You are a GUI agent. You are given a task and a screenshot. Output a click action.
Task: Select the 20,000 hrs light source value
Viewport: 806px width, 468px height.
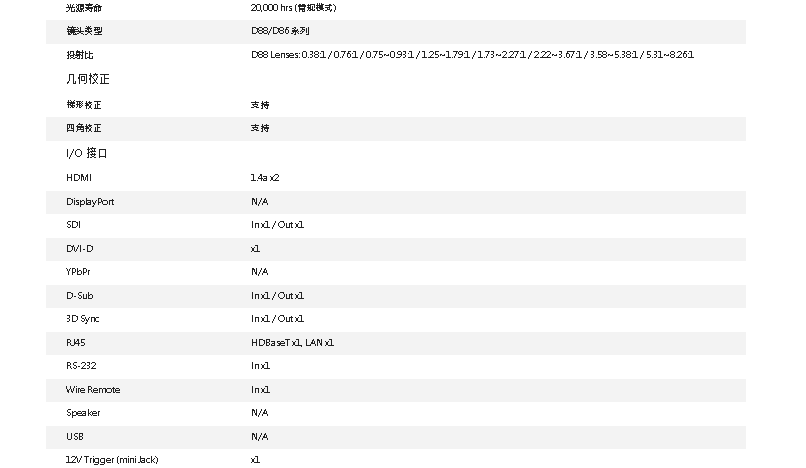point(294,8)
